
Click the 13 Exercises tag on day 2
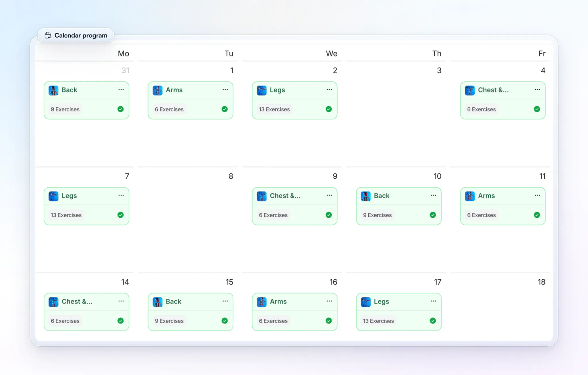(x=274, y=109)
